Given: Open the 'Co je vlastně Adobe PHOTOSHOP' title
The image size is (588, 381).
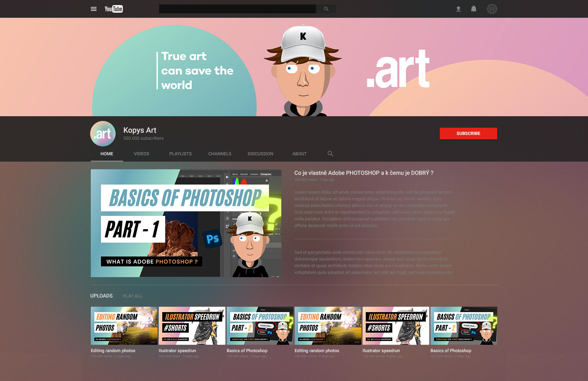Looking at the screenshot, I should click(x=364, y=173).
